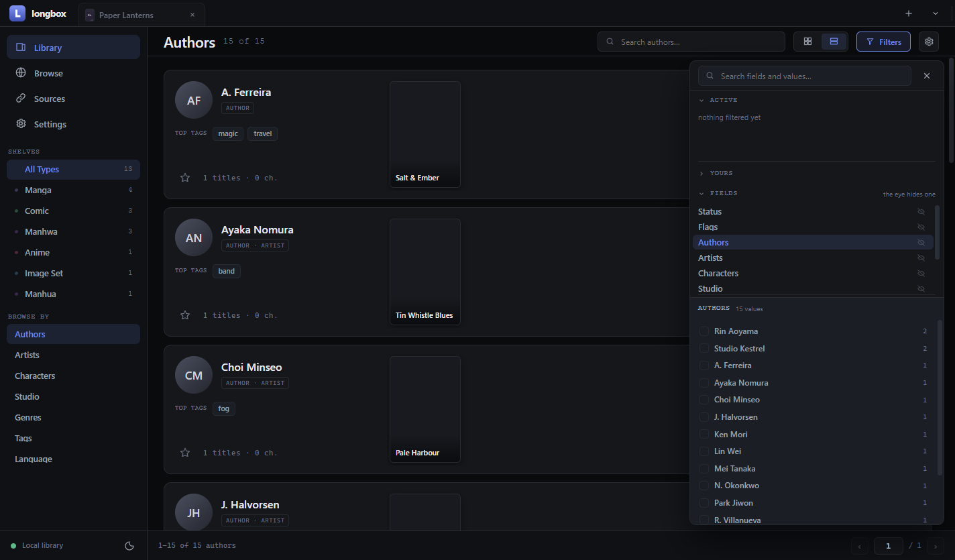Open Sources in the sidebar

pyautogui.click(x=73, y=99)
